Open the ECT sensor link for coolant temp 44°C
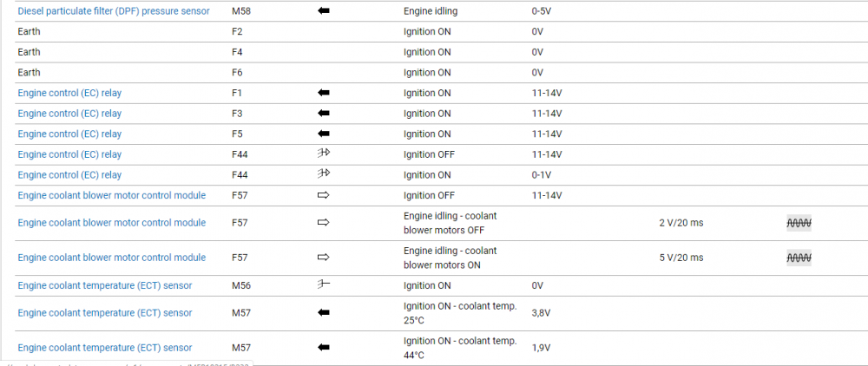This screenshot has height=366, width=868. (104, 348)
